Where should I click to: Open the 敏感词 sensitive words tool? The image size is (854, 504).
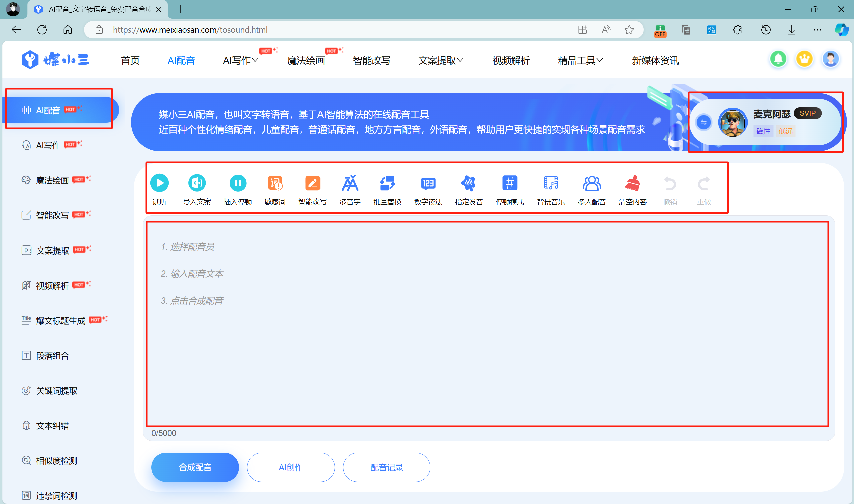pyautogui.click(x=275, y=183)
